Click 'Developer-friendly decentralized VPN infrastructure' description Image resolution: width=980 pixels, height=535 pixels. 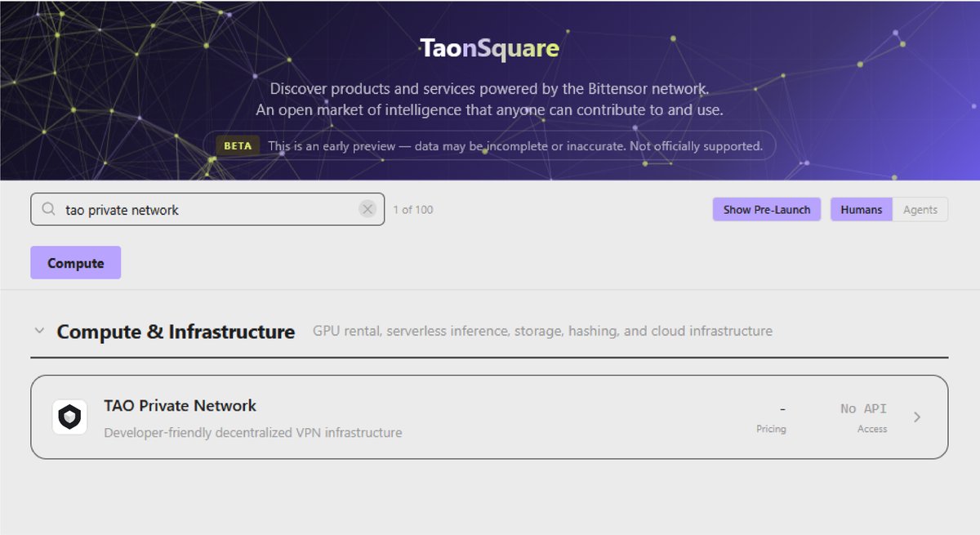[x=253, y=432]
